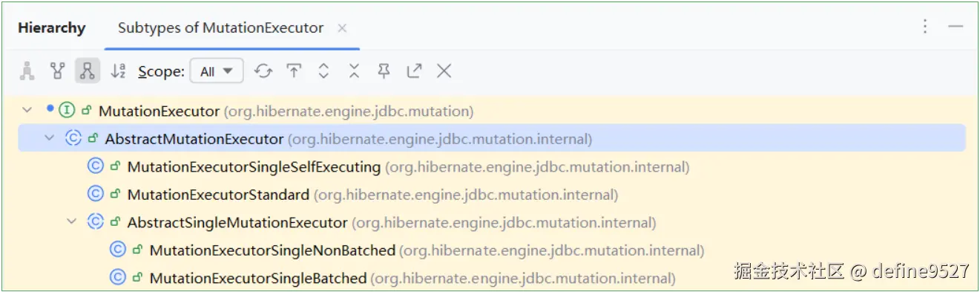The height and width of the screenshot is (292, 980).
Task: Click the Scope label text
Action: coord(161,72)
